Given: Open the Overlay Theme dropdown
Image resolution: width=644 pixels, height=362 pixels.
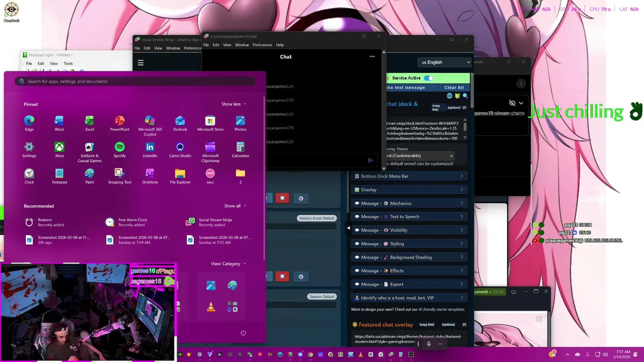Looking at the screenshot, I should [x=420, y=156].
